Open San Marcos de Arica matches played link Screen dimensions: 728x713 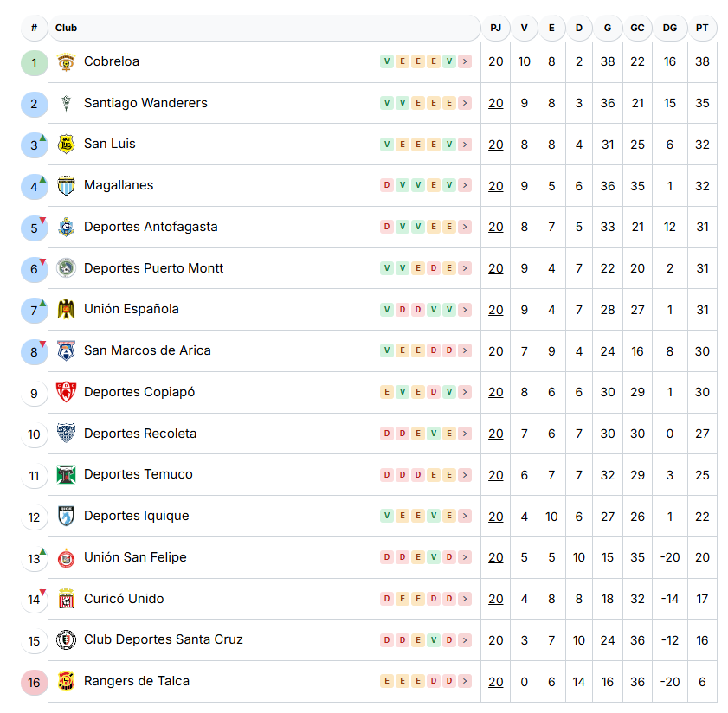[x=495, y=351]
